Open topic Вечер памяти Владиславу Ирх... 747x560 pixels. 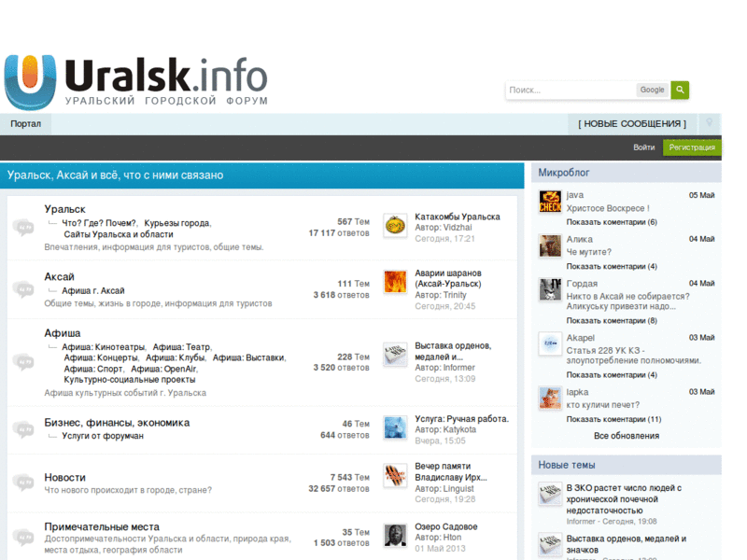coord(451,471)
